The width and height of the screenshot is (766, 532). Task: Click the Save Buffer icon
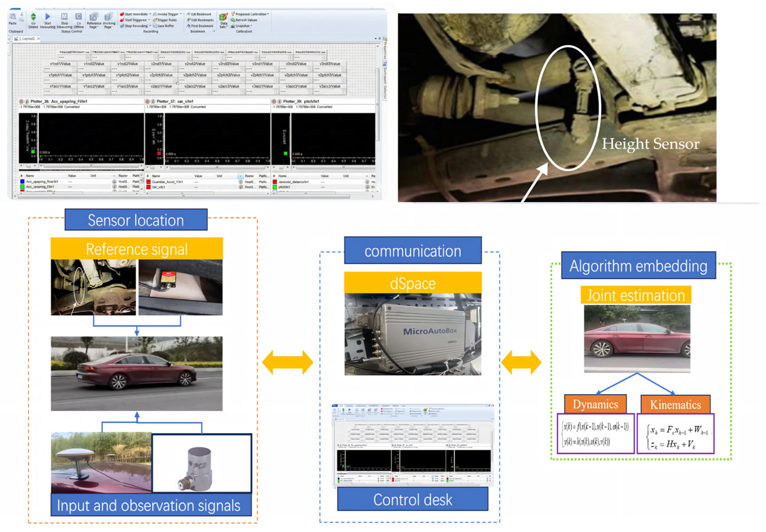pos(155,26)
